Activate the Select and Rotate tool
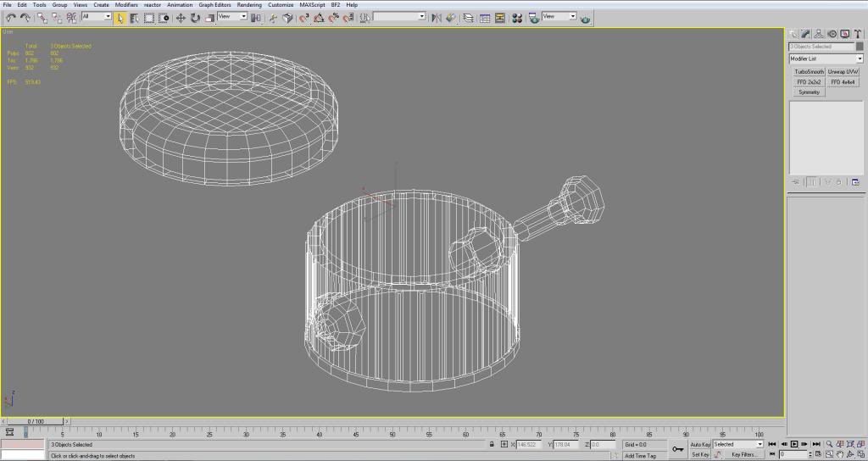 195,18
